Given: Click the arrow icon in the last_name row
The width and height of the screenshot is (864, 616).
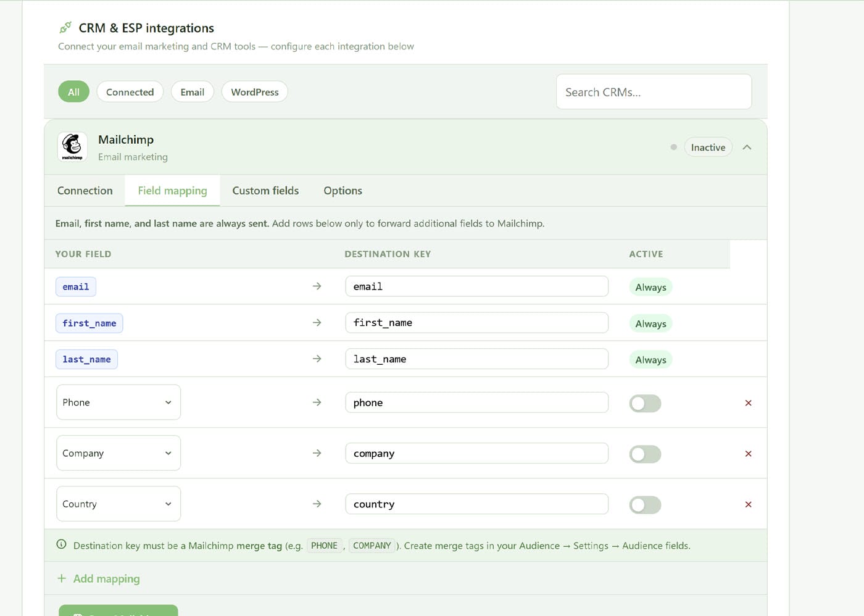Looking at the screenshot, I should pos(317,359).
